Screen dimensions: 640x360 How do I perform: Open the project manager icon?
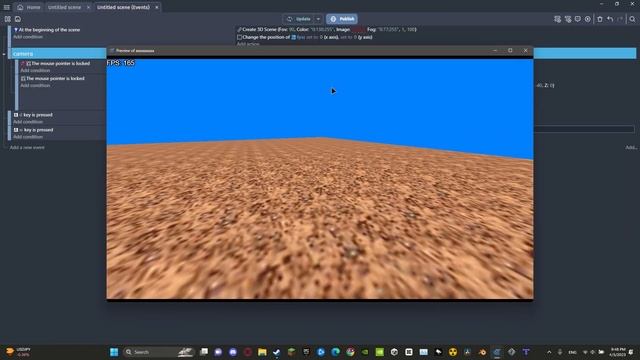point(7,19)
